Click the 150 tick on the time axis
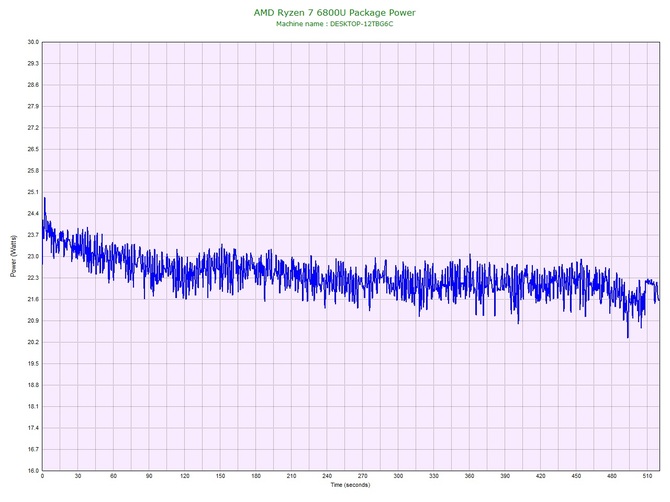The width and height of the screenshot is (670, 502). click(x=220, y=476)
